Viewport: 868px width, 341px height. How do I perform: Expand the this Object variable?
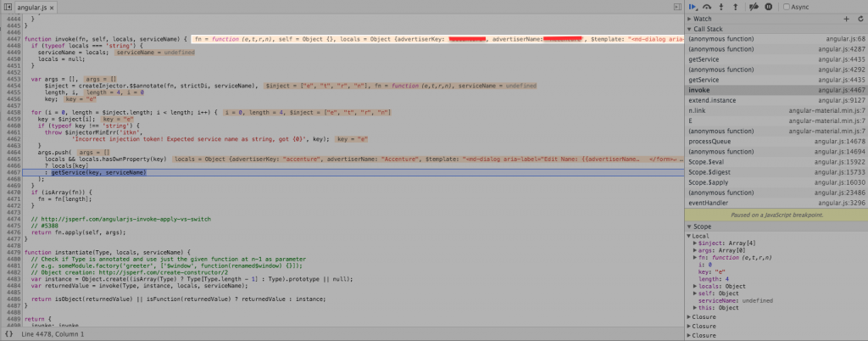tap(695, 308)
